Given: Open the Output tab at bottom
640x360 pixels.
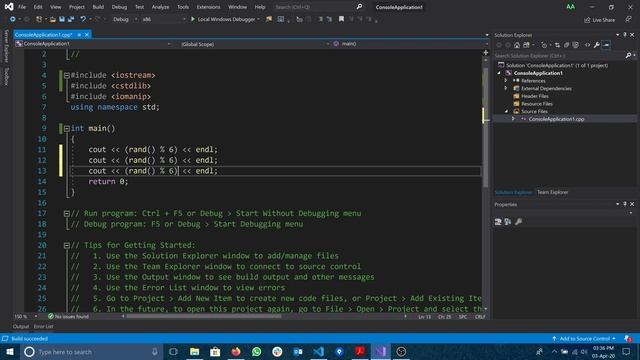Looking at the screenshot, I should point(21,327).
